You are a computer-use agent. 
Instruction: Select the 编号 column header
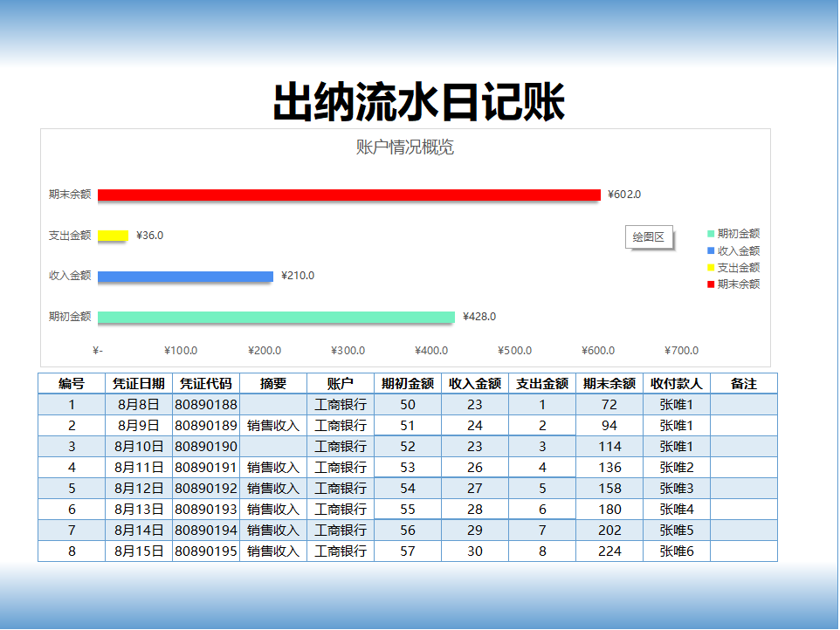pos(72,384)
